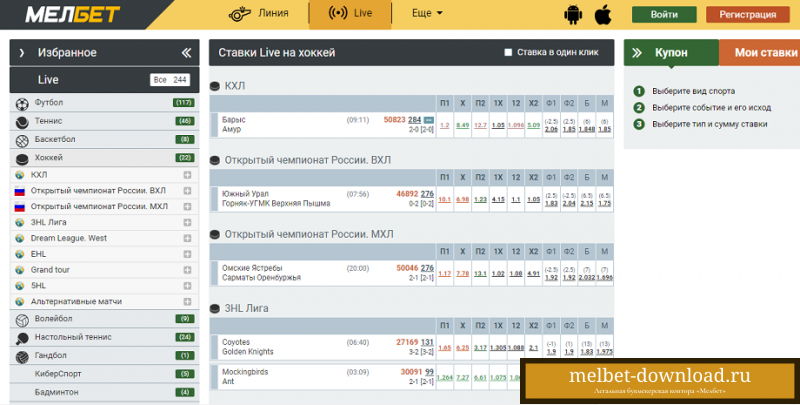Click football icon in sports list

click(x=22, y=104)
